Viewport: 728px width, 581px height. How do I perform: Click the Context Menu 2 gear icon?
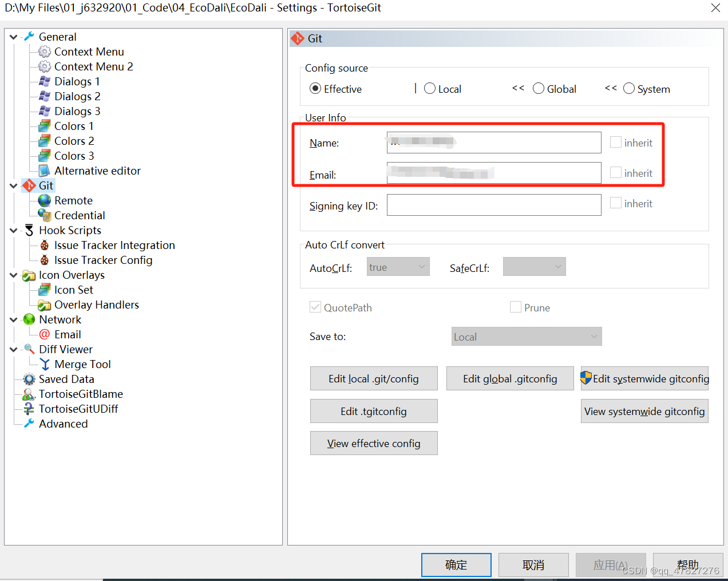pos(45,66)
